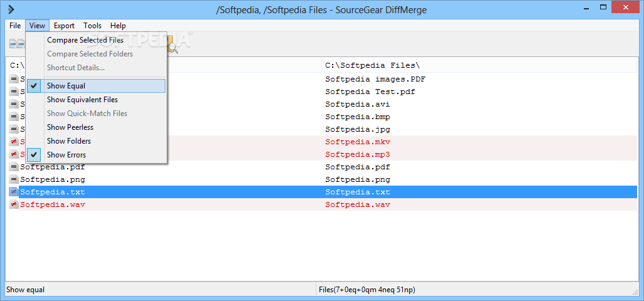Select the Softpedia.jpg entry
Viewport: 644px width, 301px height.
point(357,129)
